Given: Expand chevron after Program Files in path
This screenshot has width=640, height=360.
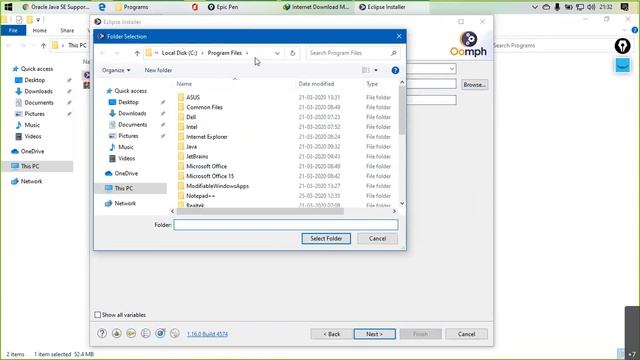Looking at the screenshot, I should 247,53.
